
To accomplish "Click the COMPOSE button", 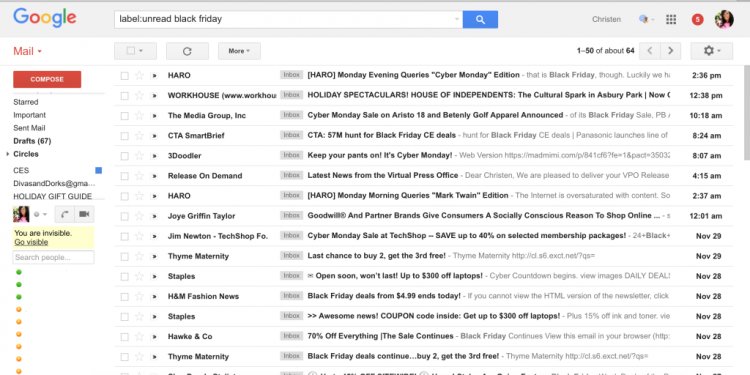I will [x=47, y=79].
